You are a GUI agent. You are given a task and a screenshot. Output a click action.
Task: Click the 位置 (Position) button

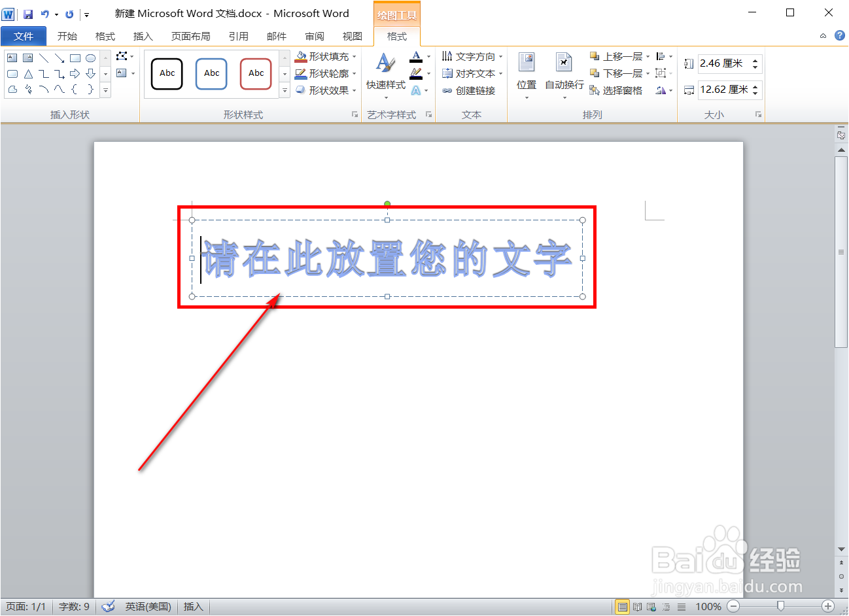click(527, 73)
